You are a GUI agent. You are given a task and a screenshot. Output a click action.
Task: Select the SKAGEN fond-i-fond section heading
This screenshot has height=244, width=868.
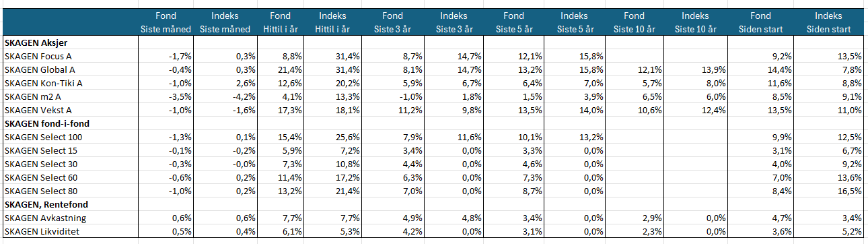pos(47,123)
